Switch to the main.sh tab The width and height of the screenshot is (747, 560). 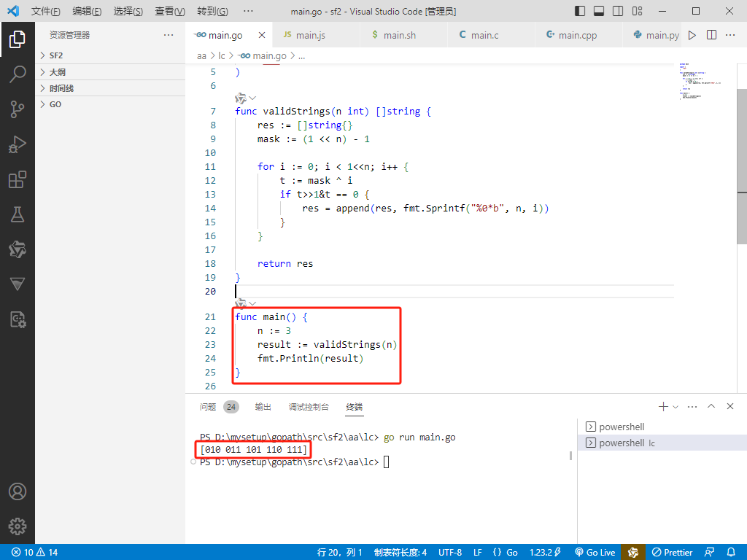[403, 35]
